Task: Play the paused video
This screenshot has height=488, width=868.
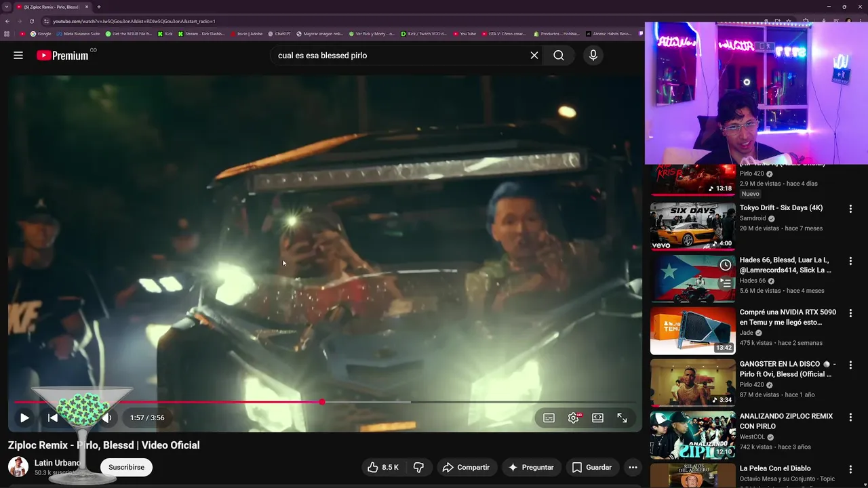Action: [24, 418]
